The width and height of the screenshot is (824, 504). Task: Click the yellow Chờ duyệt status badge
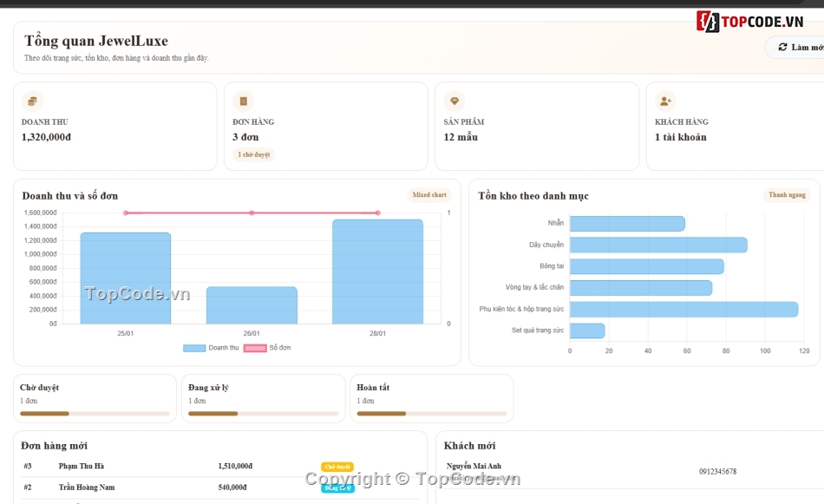pyautogui.click(x=337, y=467)
